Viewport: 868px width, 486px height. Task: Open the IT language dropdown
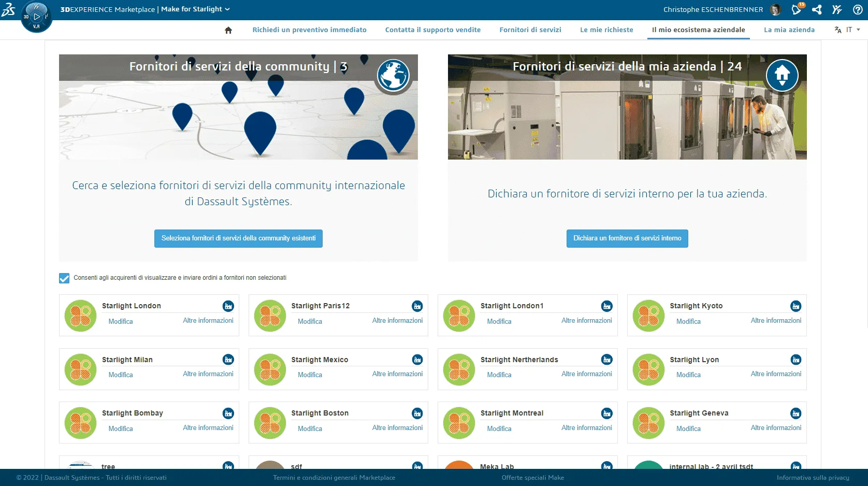851,30
